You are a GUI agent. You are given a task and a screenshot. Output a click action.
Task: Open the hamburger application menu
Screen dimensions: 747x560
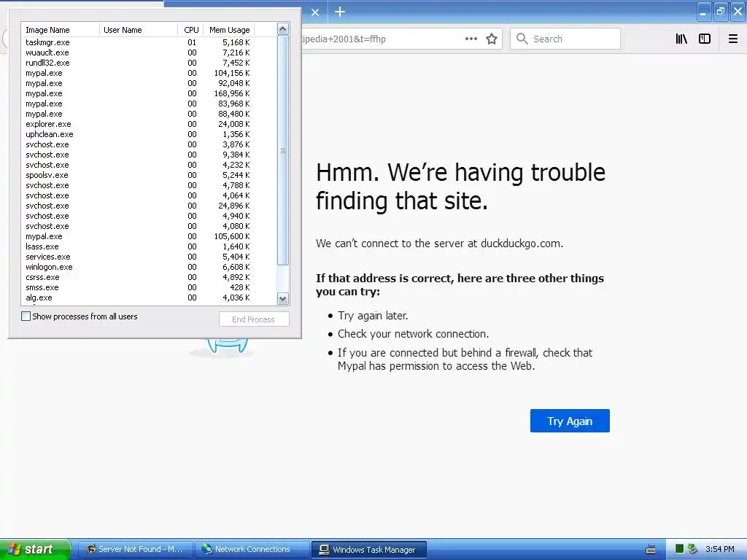click(x=733, y=39)
